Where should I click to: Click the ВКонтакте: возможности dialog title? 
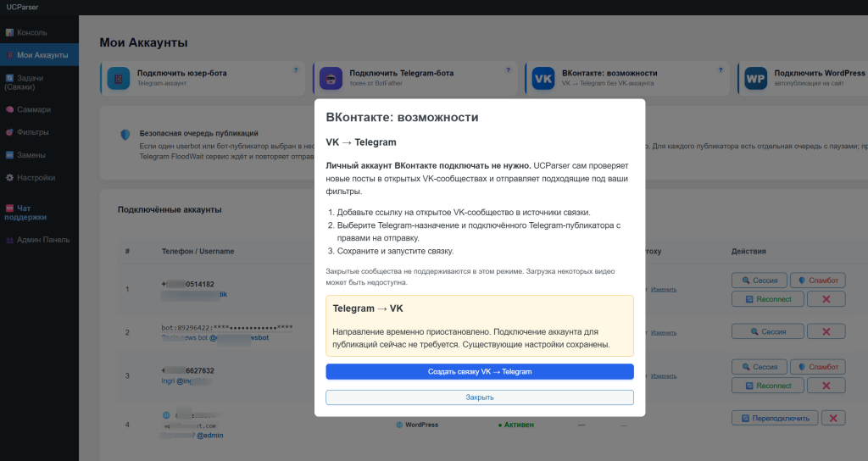[x=402, y=117]
